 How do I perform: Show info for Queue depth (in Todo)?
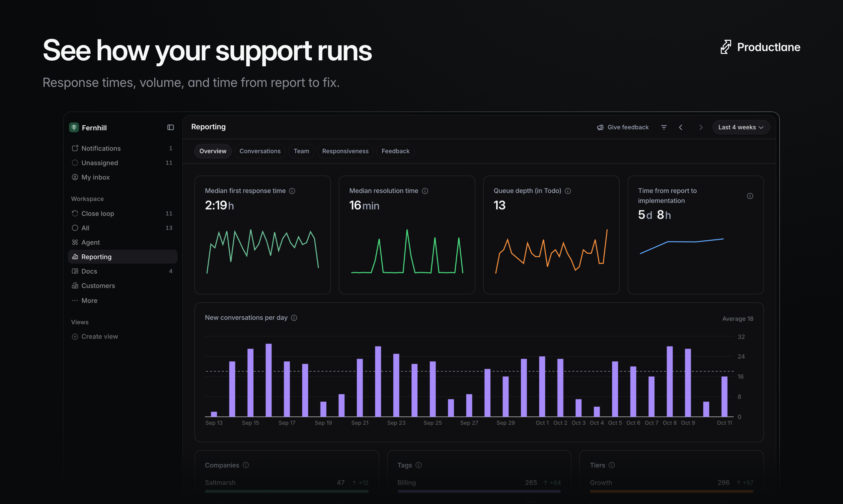pos(568,191)
